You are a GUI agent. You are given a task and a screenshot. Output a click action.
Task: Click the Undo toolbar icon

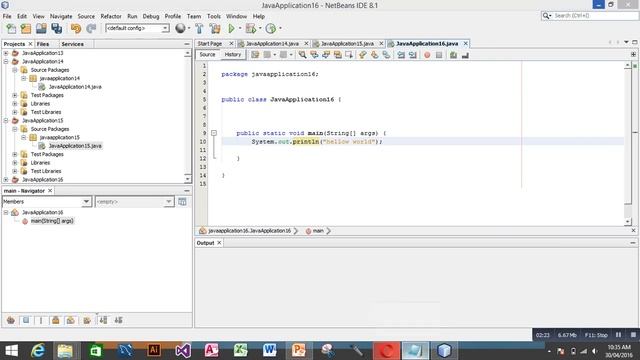[x=76, y=28]
